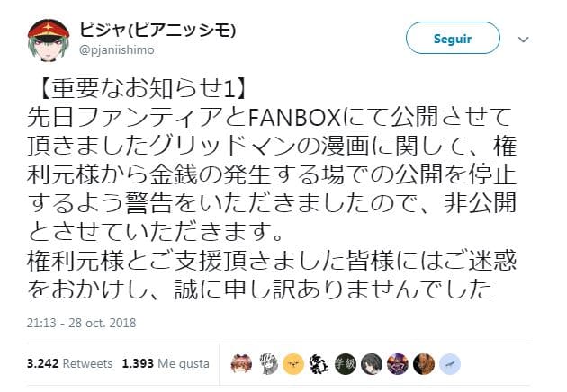View the 3.242 Retweets list

click(69, 363)
